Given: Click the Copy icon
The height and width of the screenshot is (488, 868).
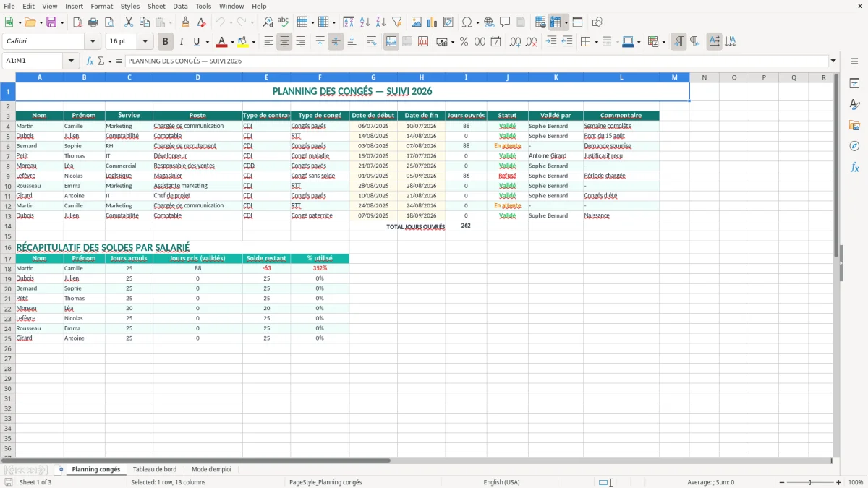Looking at the screenshot, I should point(145,22).
